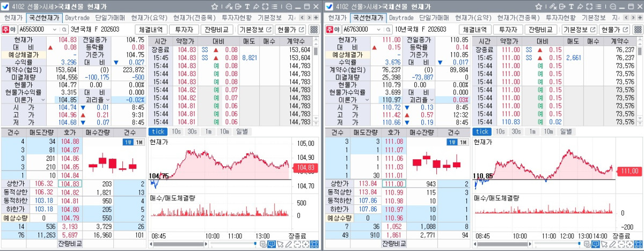The height and width of the screenshot is (251, 644).
Task: Toggle the checkbox in right window title bar
Action: [330, 7]
